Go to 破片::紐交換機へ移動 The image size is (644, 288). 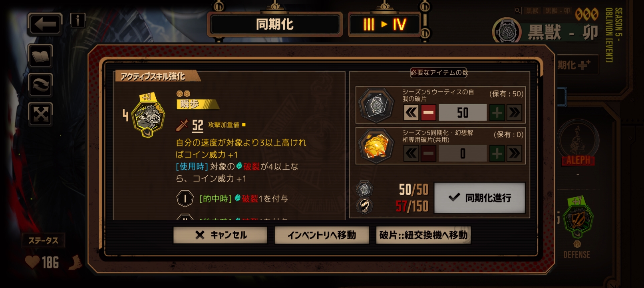click(x=423, y=235)
